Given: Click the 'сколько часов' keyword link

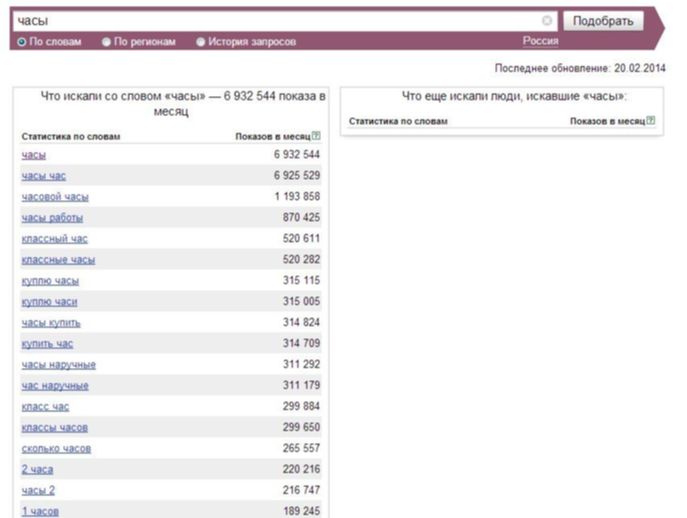Looking at the screenshot, I should (56, 449).
